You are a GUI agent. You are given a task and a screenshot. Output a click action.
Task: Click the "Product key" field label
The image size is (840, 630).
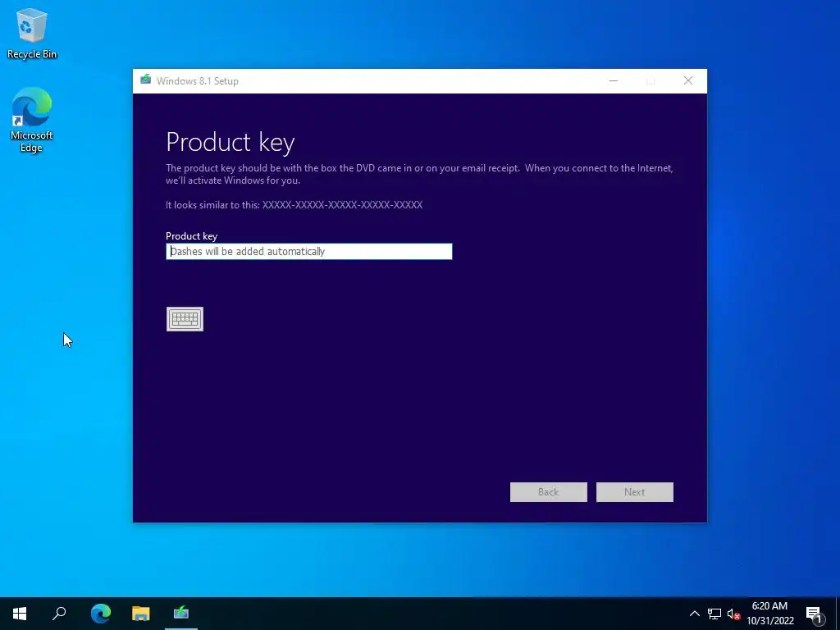point(191,235)
